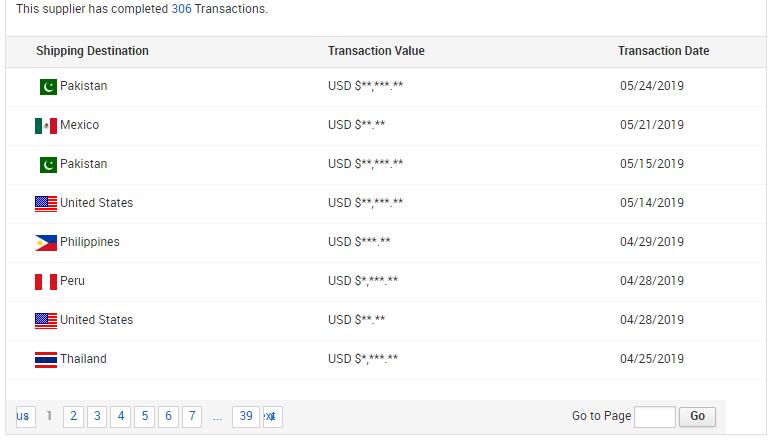Click the Philippines flag icon
This screenshot has width=769, height=446.
45,243
